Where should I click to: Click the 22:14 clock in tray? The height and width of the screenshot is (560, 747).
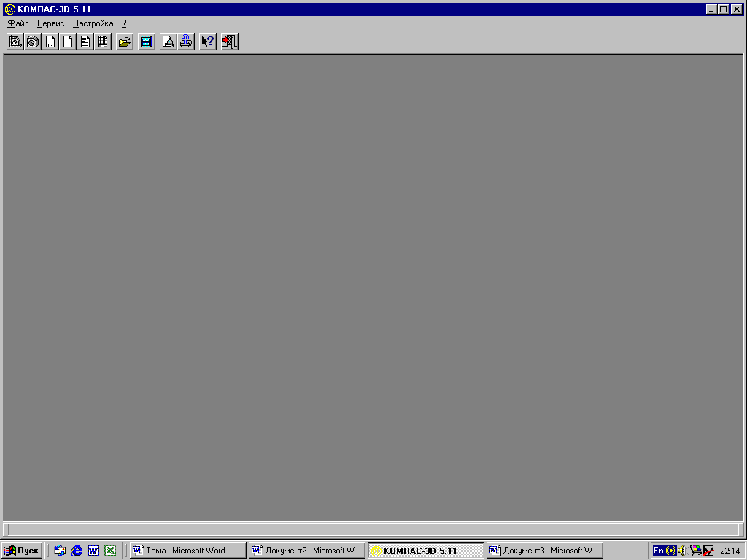[x=729, y=551]
